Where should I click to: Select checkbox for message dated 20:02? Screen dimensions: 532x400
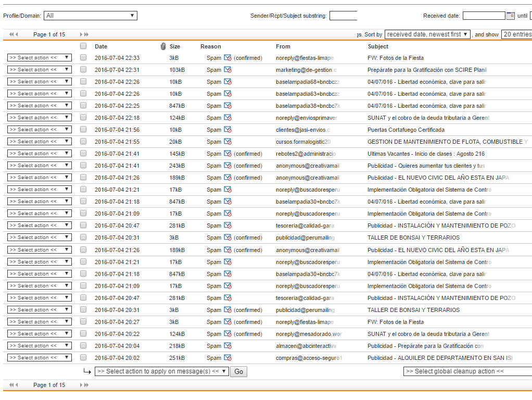pyautogui.click(x=83, y=358)
